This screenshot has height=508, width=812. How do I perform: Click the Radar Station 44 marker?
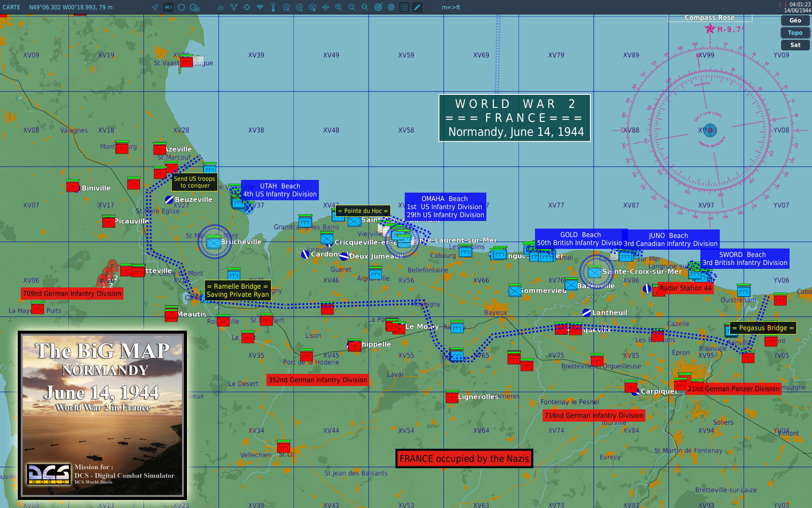(685, 288)
